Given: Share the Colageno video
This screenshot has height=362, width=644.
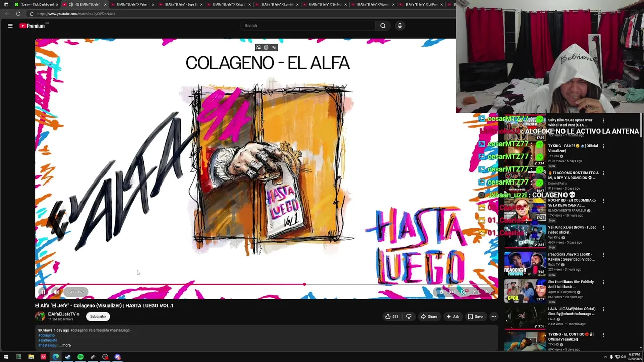Looking at the screenshot, I should point(429,317).
